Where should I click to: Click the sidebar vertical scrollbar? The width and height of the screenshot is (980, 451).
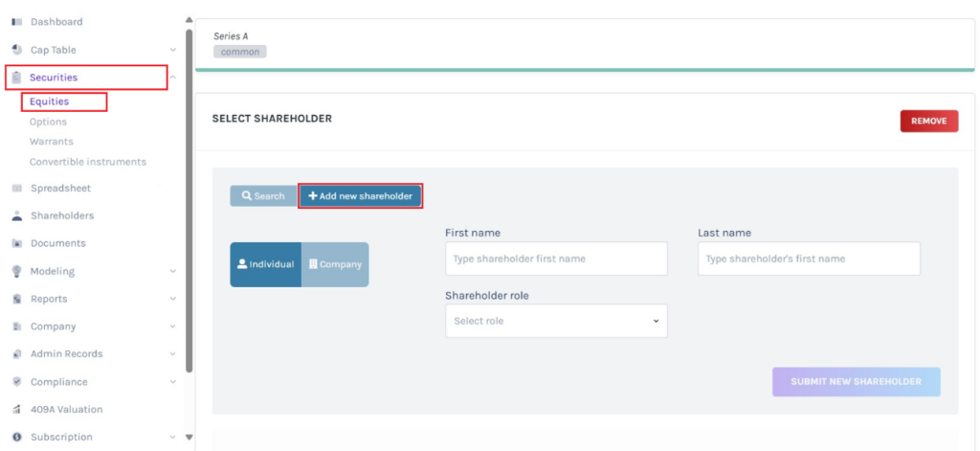point(189,192)
